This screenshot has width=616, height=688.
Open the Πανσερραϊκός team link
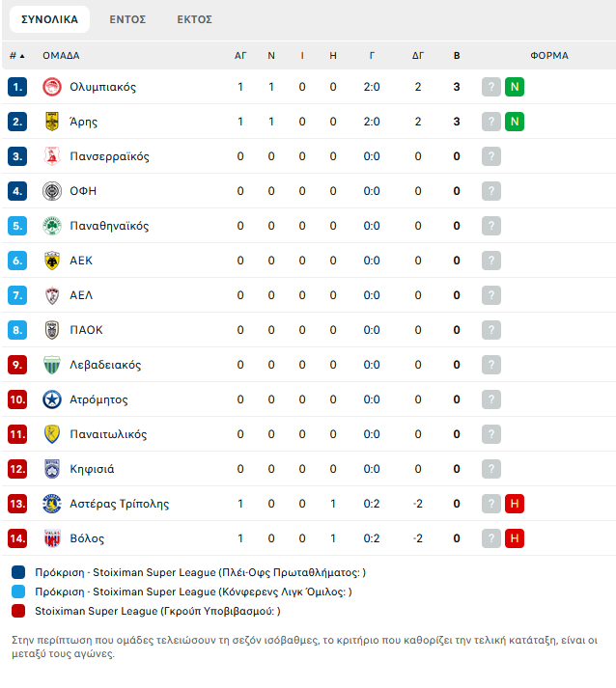point(109,156)
